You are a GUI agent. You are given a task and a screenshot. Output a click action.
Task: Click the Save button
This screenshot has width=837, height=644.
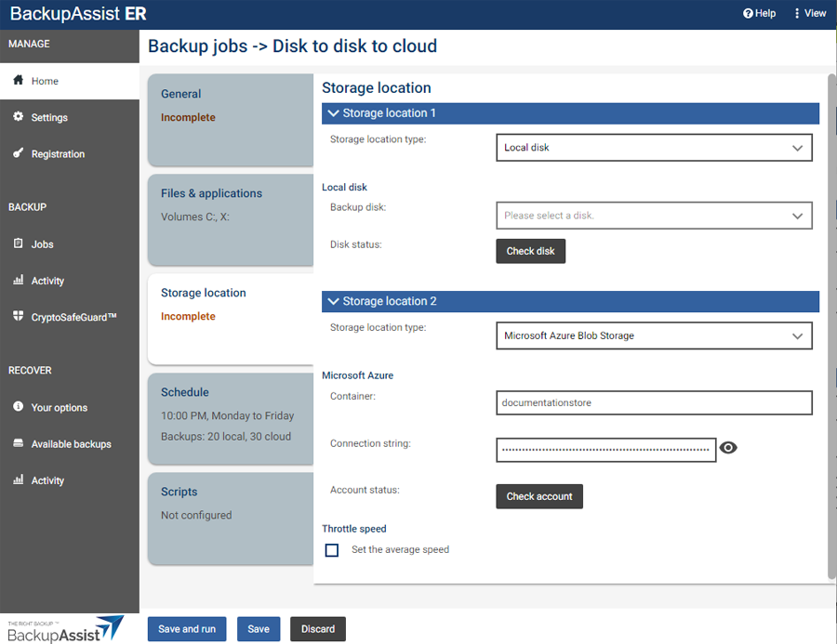coord(259,629)
